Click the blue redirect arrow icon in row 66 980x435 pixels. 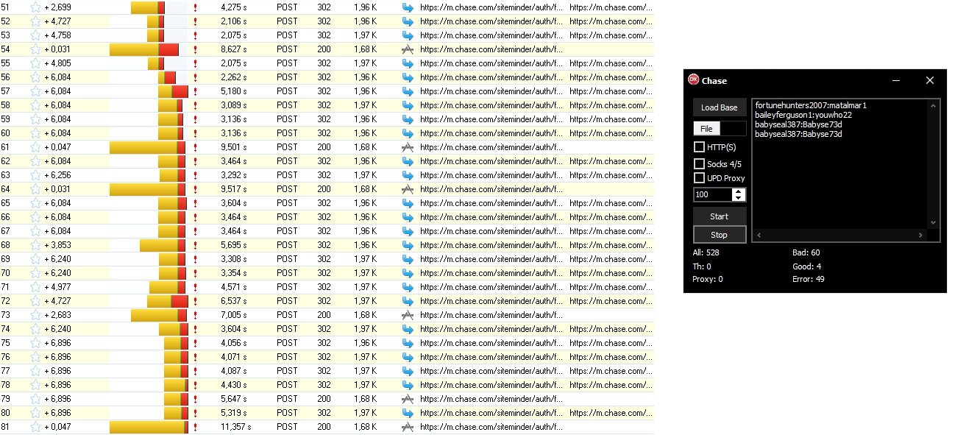[408, 217]
